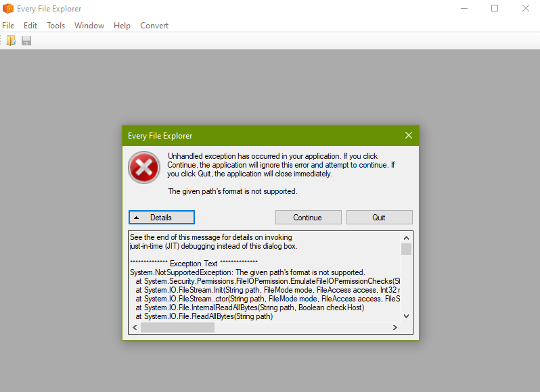Open the Help menu
Viewport: 540px width, 392px height.
pyautogui.click(x=122, y=26)
